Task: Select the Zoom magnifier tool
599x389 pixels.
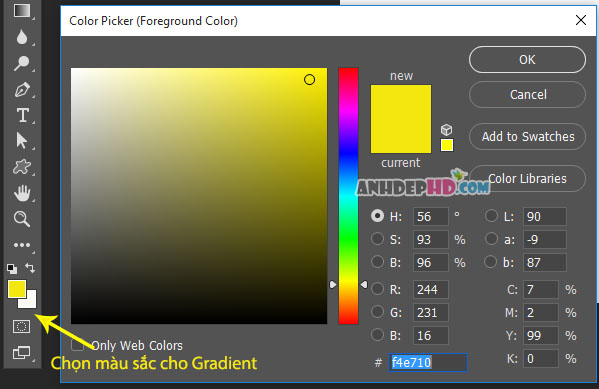Action: pyautogui.click(x=22, y=219)
